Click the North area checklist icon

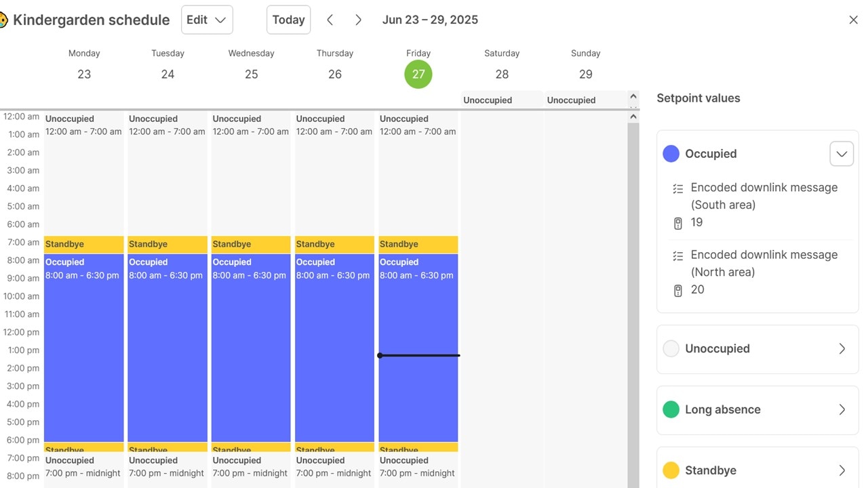pyautogui.click(x=677, y=256)
